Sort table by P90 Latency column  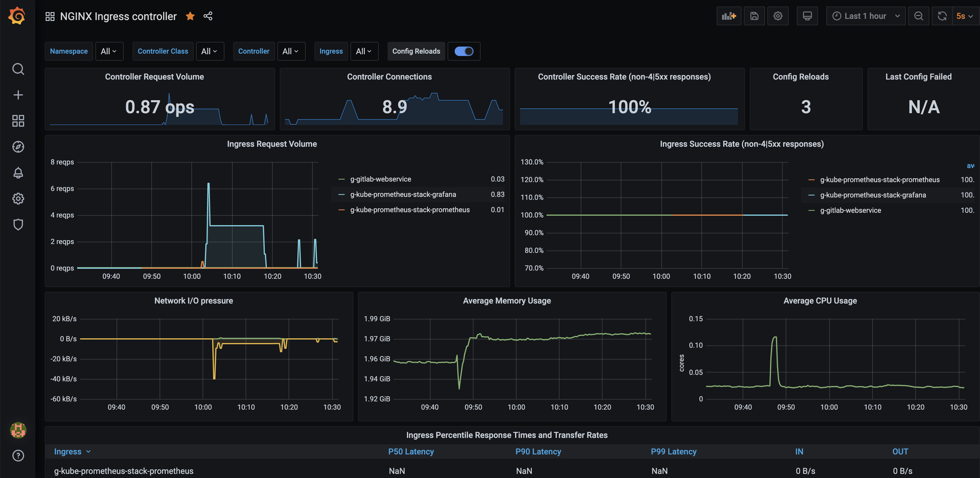click(x=538, y=451)
